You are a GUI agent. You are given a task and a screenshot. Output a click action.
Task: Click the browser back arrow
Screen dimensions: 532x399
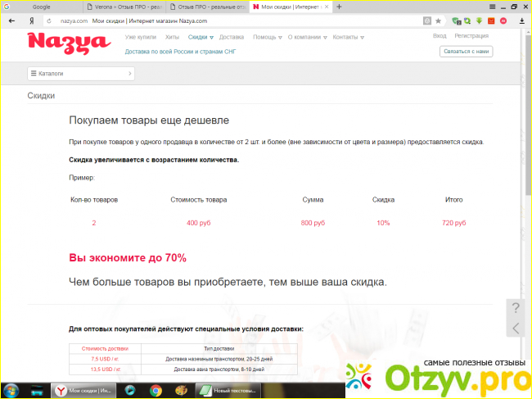pyautogui.click(x=11, y=20)
